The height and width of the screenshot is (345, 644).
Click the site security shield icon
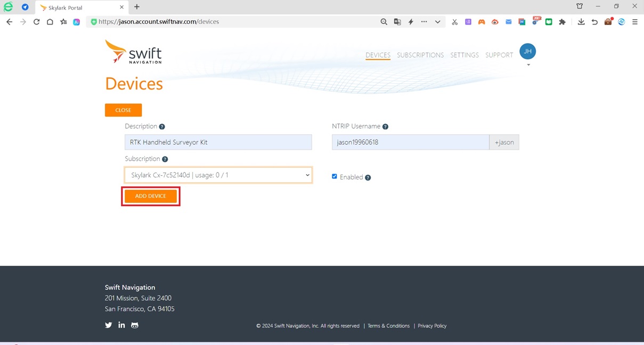click(94, 22)
